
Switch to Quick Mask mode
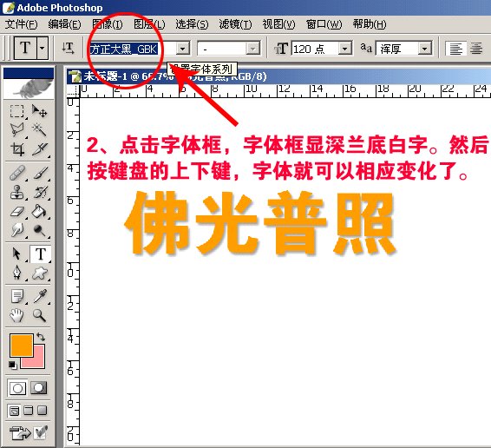point(38,388)
